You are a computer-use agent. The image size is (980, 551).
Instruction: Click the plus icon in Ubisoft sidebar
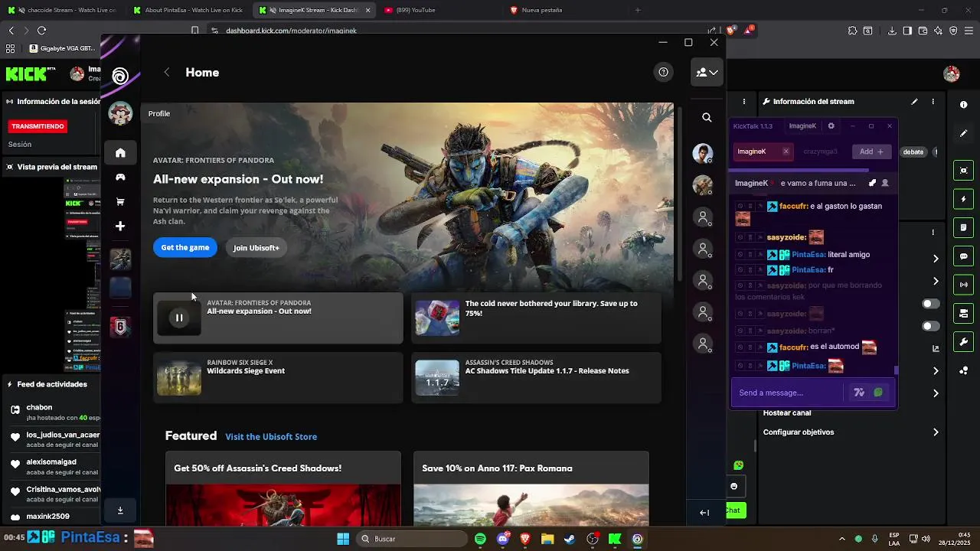[x=120, y=226]
